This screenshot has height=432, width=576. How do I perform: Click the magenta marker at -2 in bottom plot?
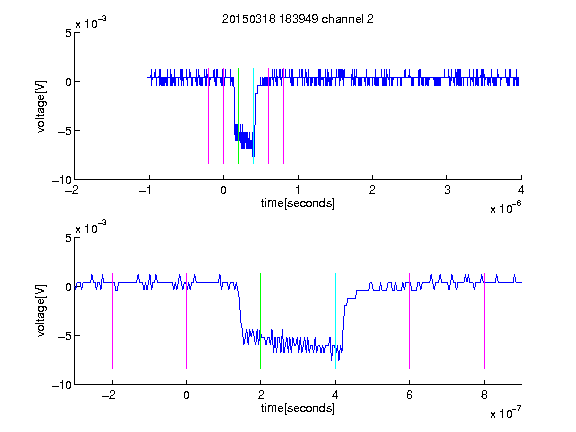112,321
